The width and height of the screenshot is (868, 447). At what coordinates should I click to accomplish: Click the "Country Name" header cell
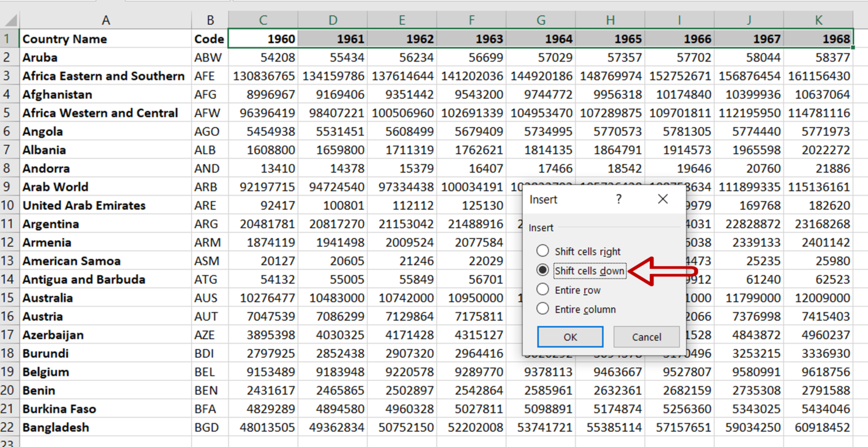pos(106,38)
